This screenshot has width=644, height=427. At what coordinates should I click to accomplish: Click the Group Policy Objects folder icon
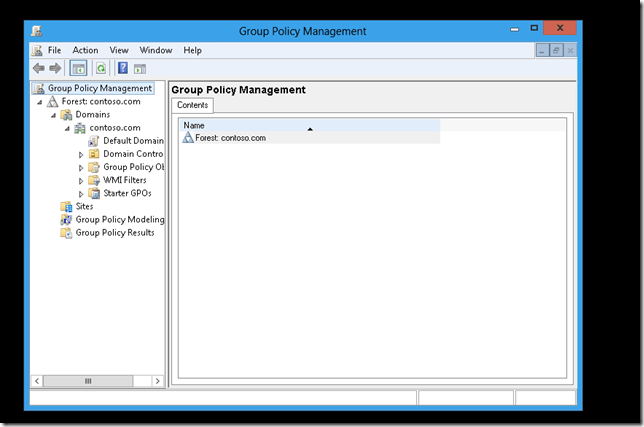[94, 167]
